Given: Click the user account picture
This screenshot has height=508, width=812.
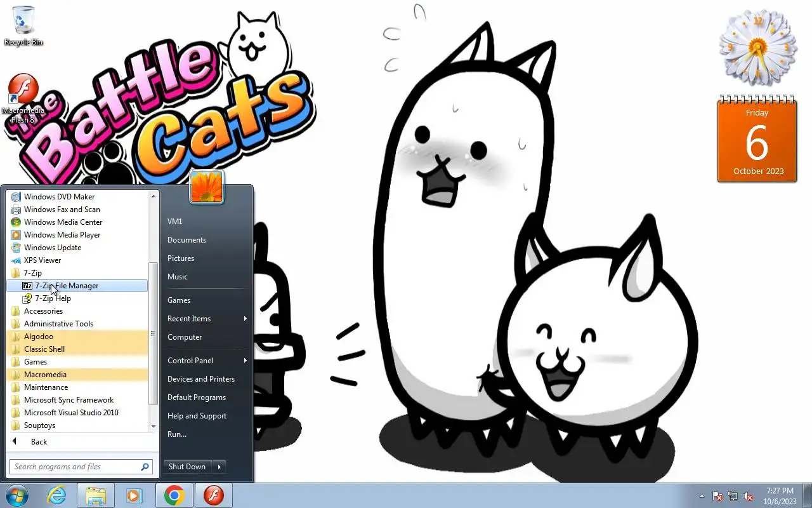Looking at the screenshot, I should (207, 187).
